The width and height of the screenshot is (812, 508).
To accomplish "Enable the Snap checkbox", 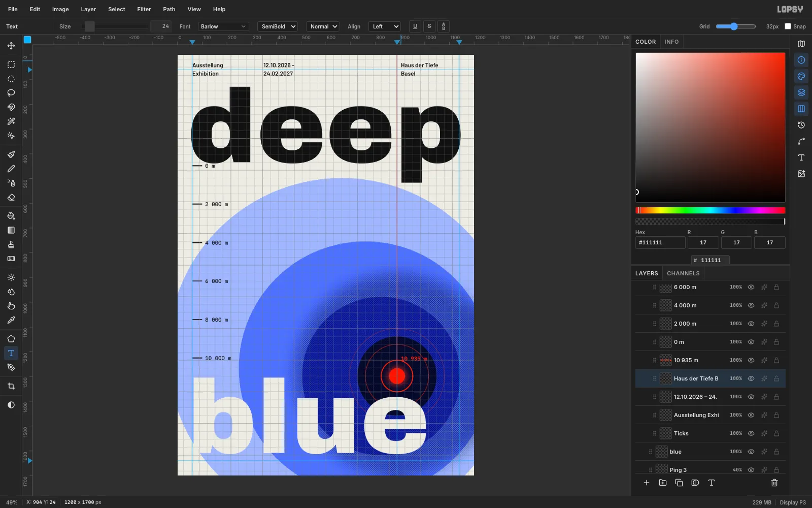I will [788, 26].
